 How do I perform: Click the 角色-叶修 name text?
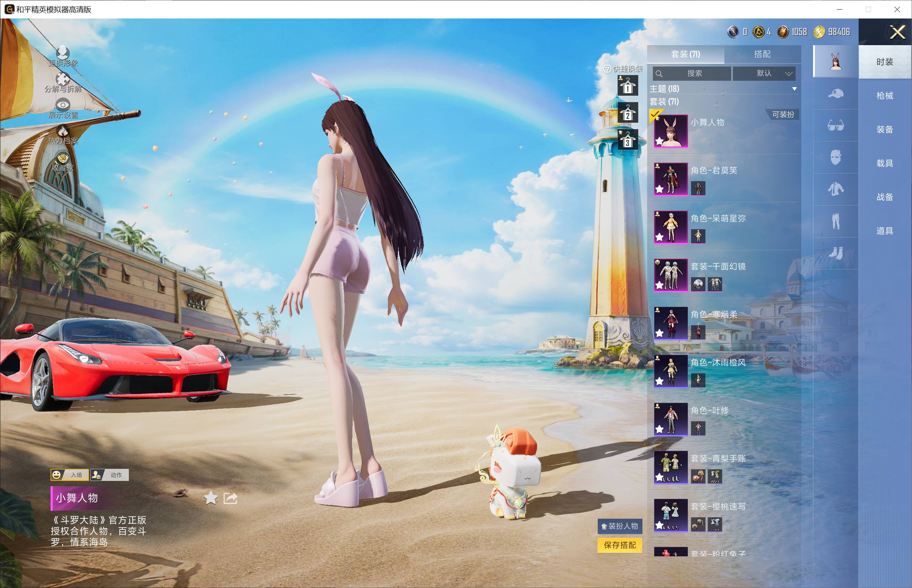[x=710, y=411]
